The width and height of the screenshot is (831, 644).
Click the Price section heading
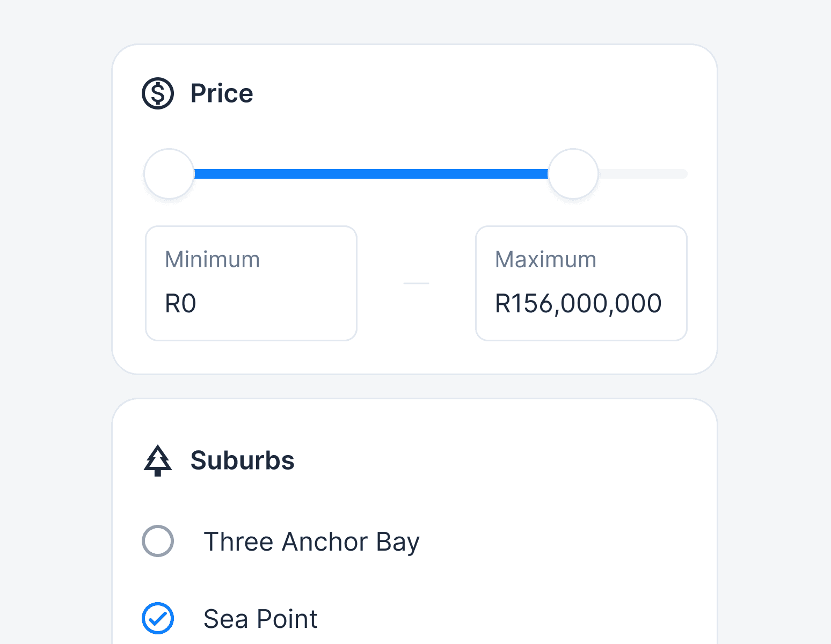[x=222, y=93]
